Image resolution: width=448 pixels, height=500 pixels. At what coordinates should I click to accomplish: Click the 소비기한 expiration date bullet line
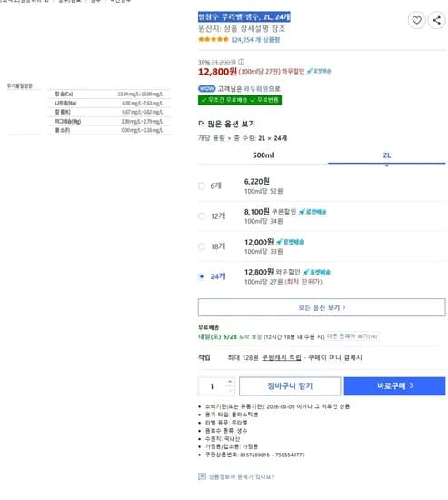point(277,406)
